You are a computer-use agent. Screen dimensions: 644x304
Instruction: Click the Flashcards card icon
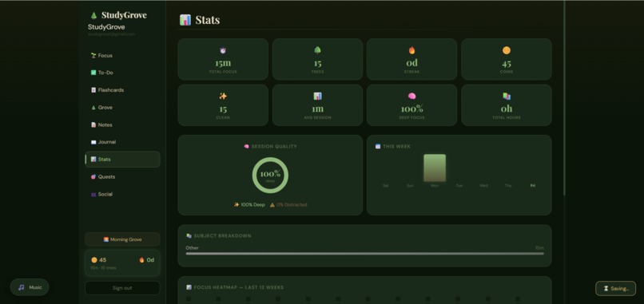pos(93,90)
